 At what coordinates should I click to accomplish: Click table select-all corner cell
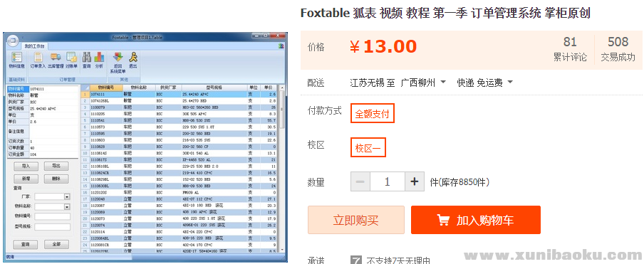(x=85, y=88)
